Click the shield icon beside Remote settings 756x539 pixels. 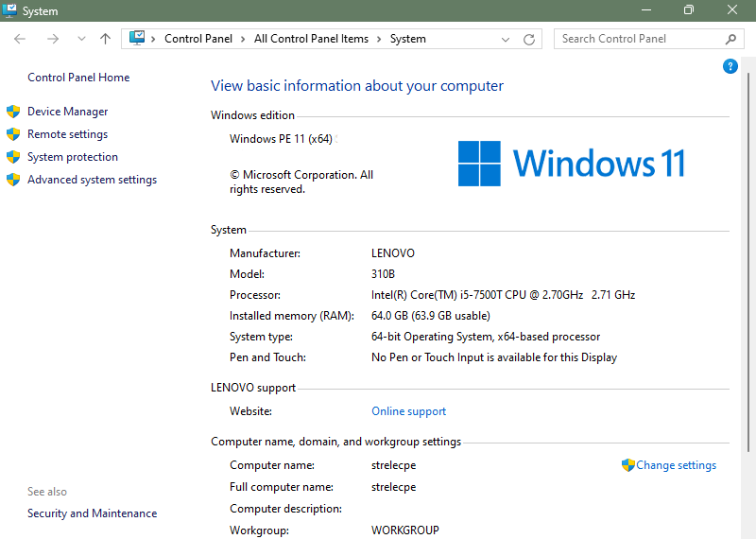pos(13,134)
